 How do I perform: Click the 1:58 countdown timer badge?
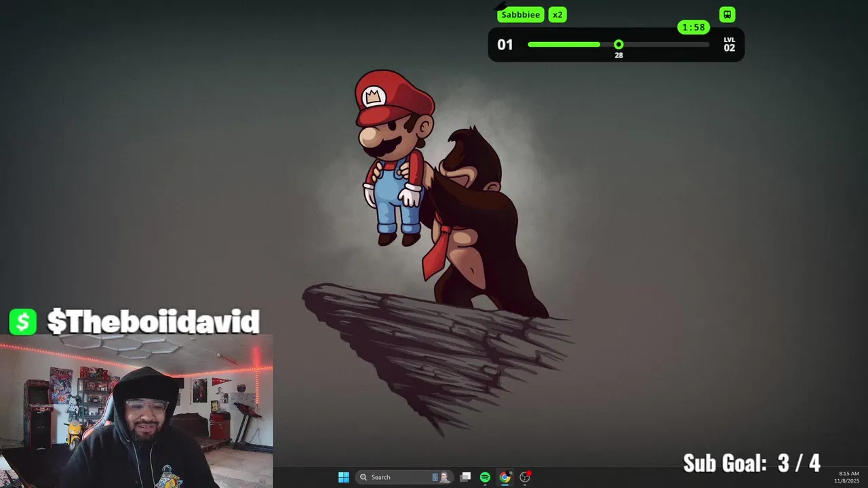[694, 27]
